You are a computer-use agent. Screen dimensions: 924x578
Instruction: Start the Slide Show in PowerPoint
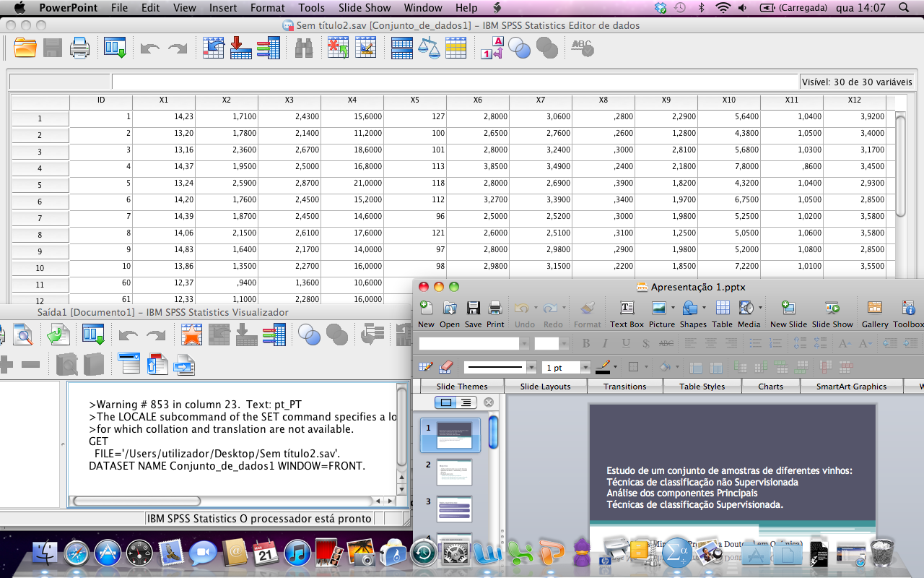[x=832, y=314]
